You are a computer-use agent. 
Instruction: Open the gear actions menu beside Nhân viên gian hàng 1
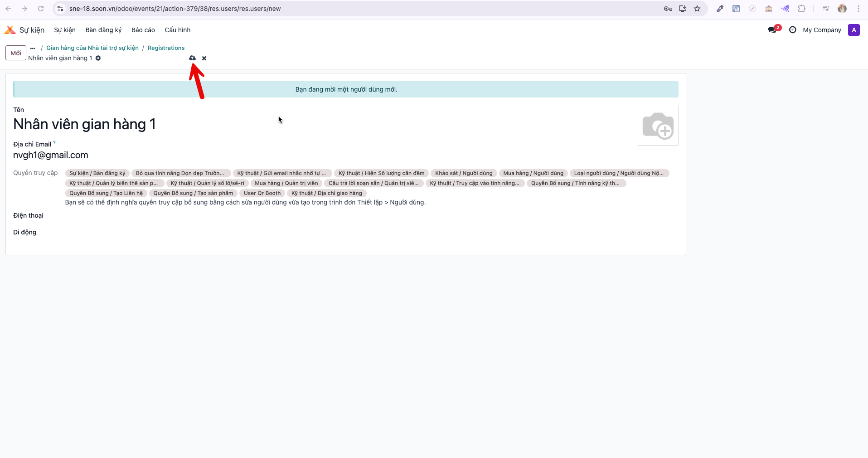coord(98,58)
